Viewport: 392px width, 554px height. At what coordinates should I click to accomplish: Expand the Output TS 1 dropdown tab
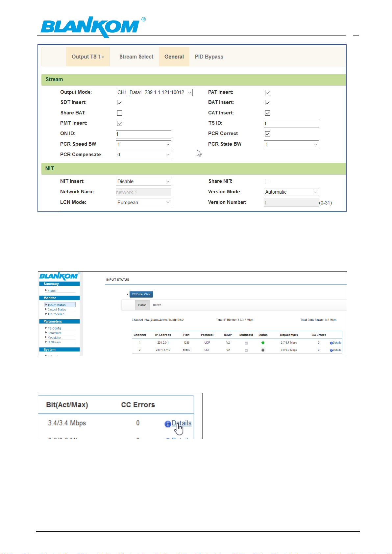(88, 57)
